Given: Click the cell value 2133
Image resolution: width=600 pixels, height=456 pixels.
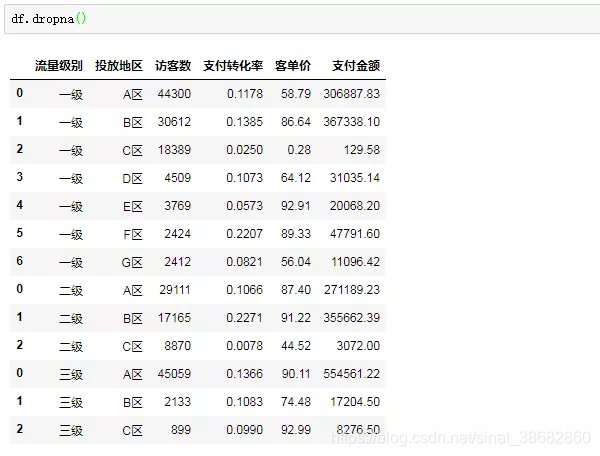Looking at the screenshot, I should [x=178, y=402].
